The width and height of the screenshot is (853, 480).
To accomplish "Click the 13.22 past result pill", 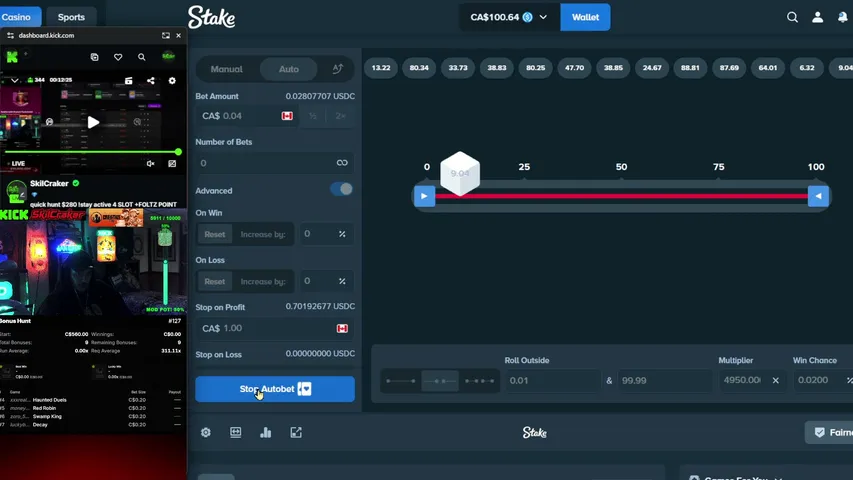I will [x=381, y=68].
